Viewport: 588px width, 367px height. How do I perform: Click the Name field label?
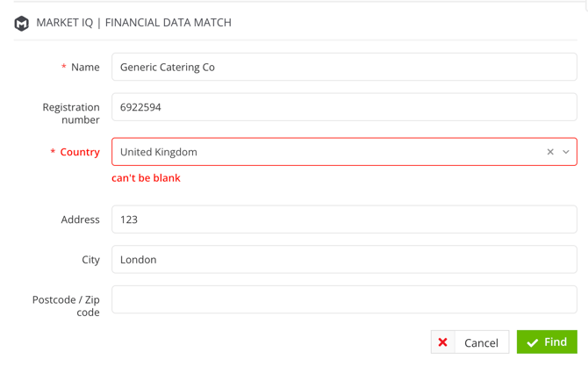[85, 68]
